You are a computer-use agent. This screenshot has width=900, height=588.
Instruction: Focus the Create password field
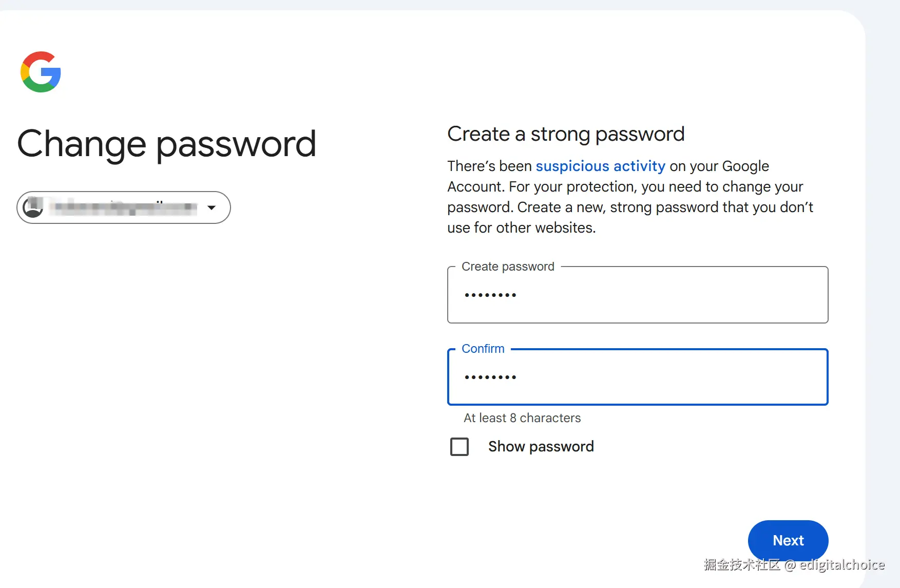[637, 295]
